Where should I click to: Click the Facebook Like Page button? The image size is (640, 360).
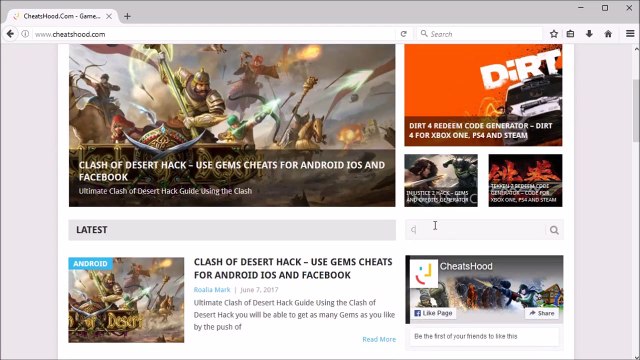point(433,313)
